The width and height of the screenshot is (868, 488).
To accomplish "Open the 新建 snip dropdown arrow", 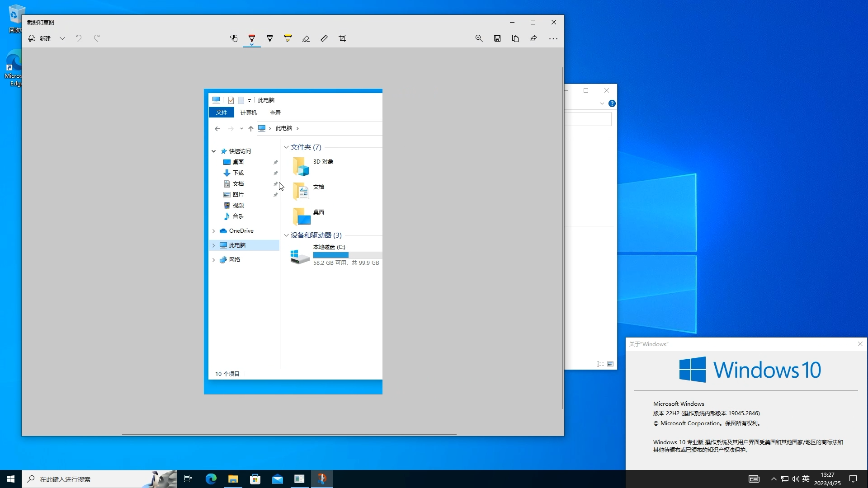I will [62, 38].
